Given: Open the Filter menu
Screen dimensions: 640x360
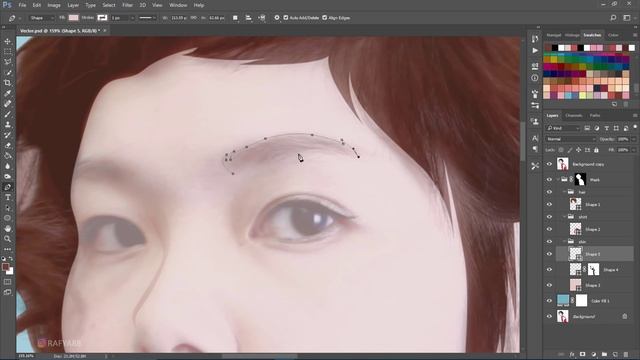Looking at the screenshot, I should (x=127, y=5).
